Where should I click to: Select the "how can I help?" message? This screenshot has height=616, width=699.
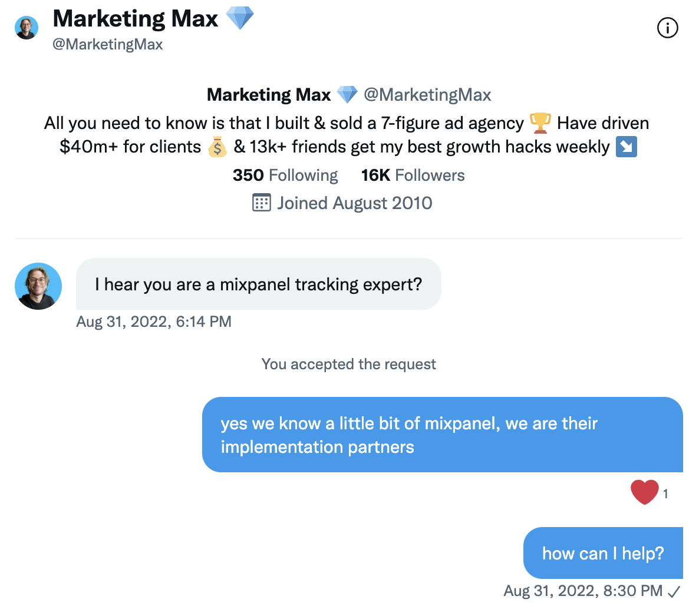tap(602, 553)
